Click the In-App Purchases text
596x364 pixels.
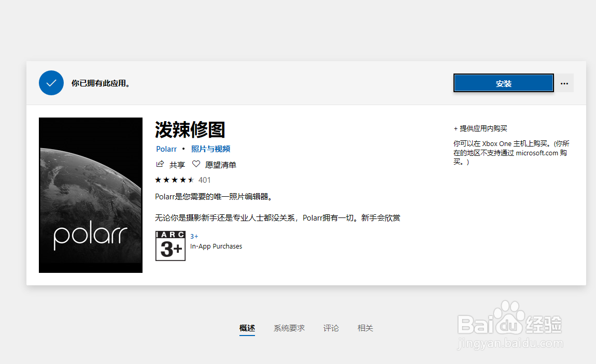pos(216,246)
